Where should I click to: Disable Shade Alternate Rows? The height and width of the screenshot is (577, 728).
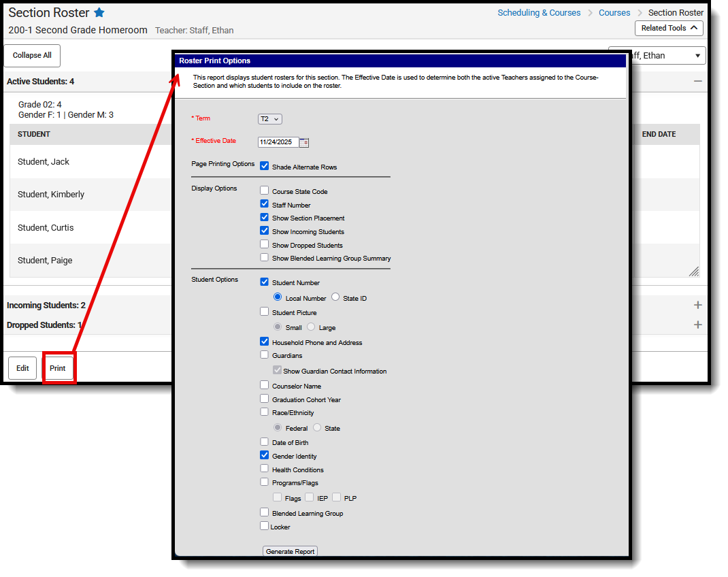coord(264,165)
